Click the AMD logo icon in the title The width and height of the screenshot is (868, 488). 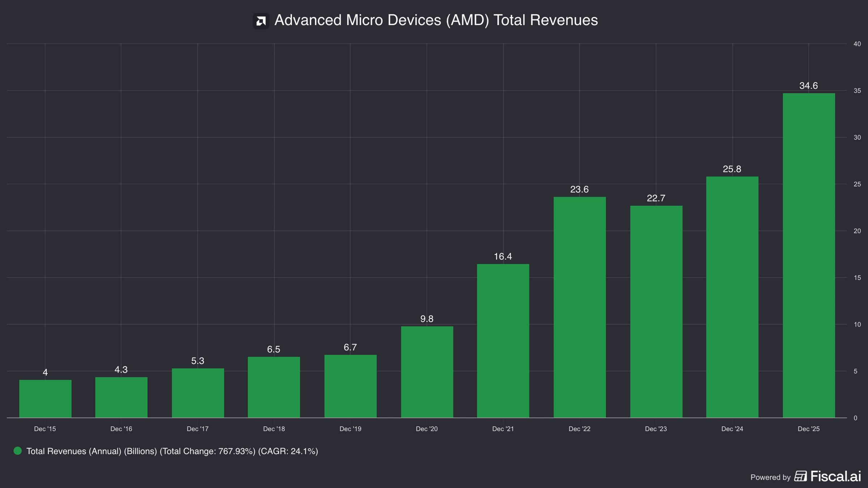[261, 21]
